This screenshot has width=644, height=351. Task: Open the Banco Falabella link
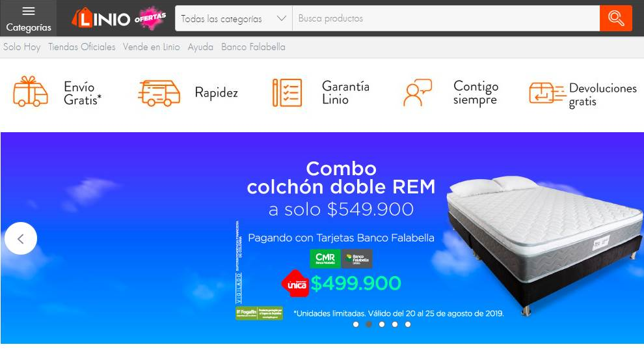(x=253, y=48)
